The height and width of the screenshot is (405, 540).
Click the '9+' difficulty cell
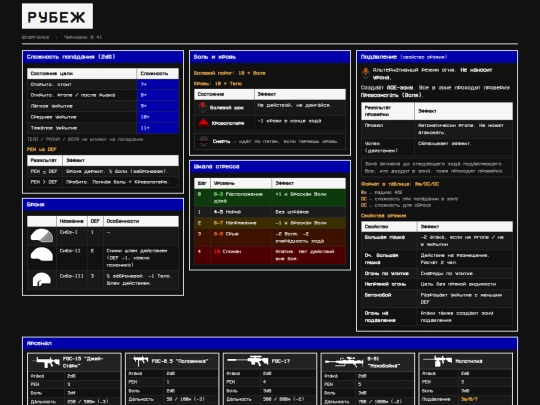[x=158, y=106]
